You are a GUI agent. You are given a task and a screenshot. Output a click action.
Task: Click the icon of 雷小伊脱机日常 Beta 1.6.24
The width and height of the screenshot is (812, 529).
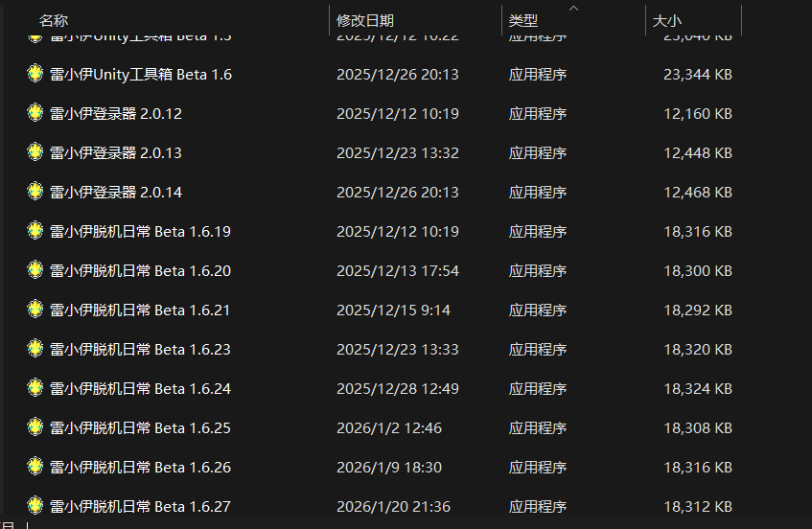click(x=35, y=388)
